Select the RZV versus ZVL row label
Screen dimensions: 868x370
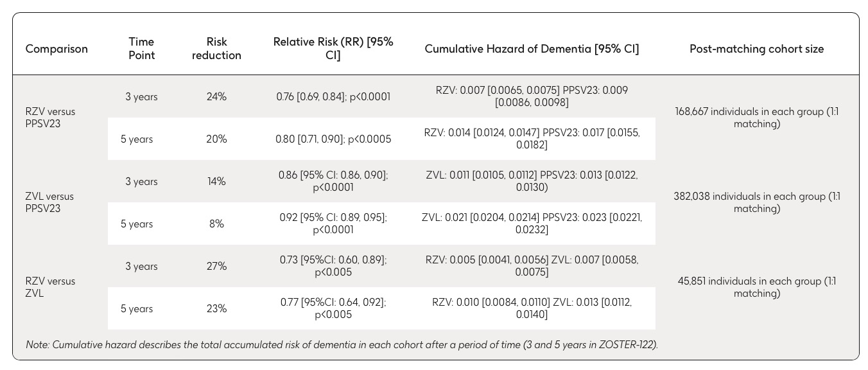point(50,287)
